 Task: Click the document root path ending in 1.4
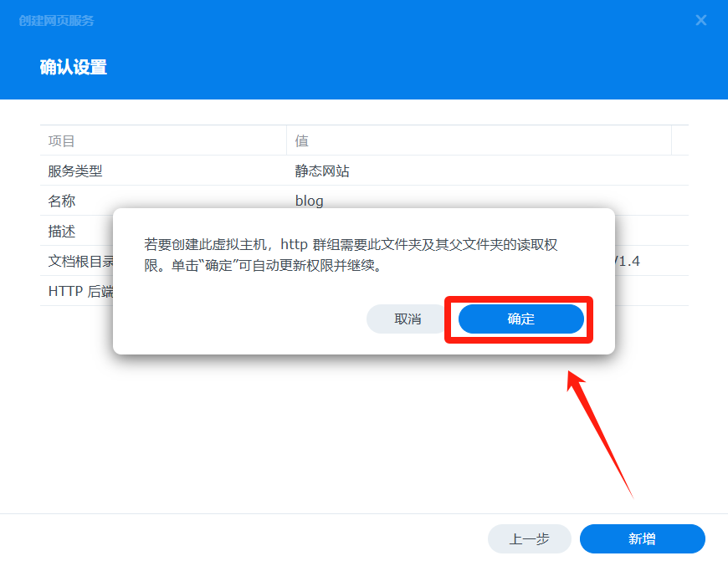tap(628, 261)
